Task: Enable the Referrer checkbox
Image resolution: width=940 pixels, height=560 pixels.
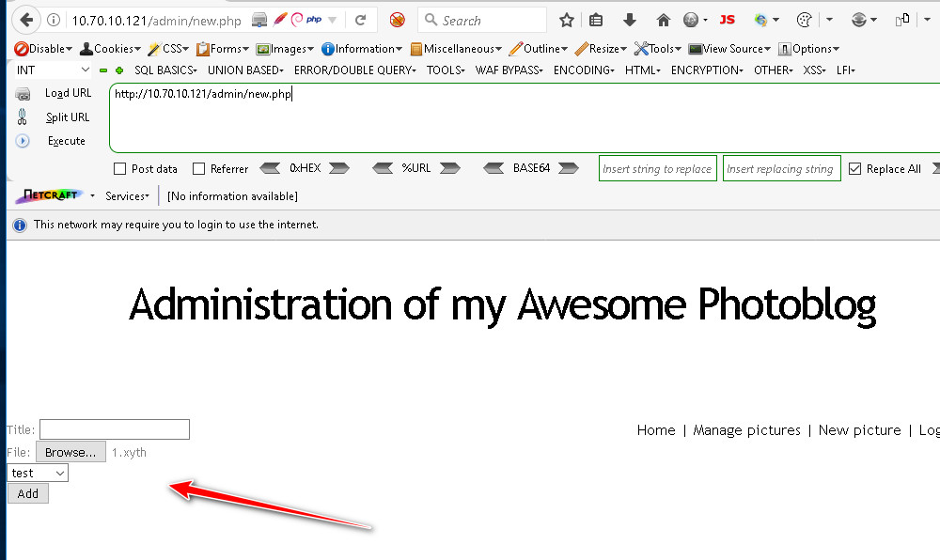Action: 198,169
